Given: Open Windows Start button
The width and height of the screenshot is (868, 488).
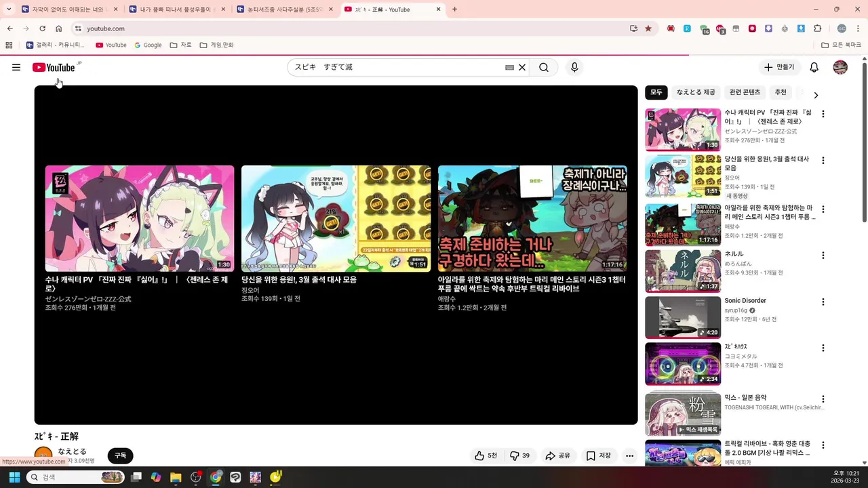Looking at the screenshot, I should tap(14, 477).
